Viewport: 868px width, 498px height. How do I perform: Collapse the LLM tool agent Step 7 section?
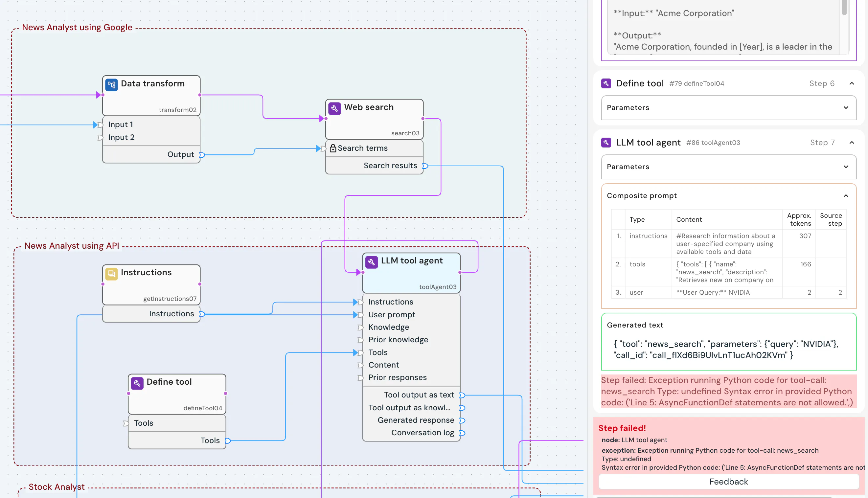852,143
